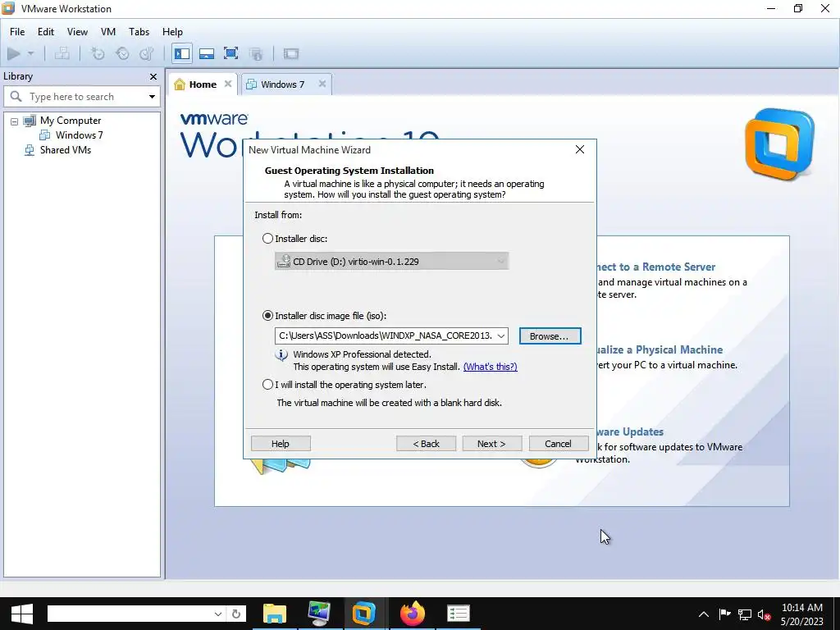
Task: Click the Next > button
Action: pyautogui.click(x=492, y=444)
